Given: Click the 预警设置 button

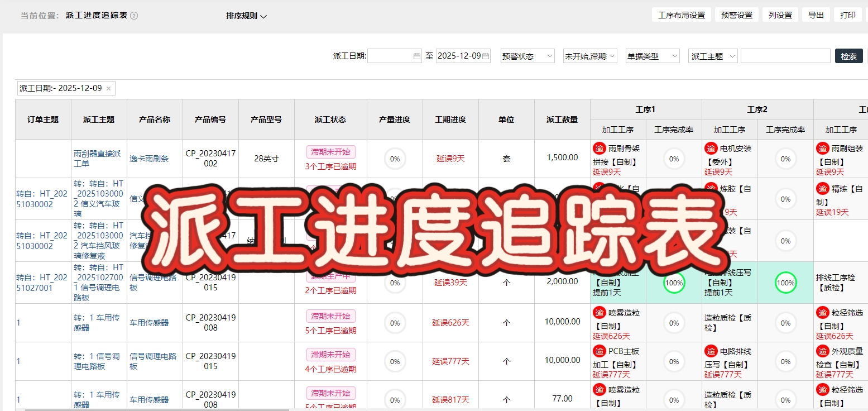Looking at the screenshot, I should [x=737, y=15].
